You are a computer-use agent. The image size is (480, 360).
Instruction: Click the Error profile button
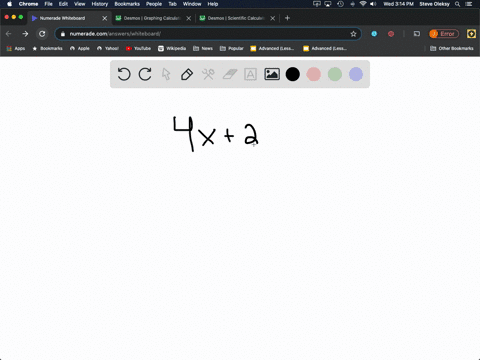click(444, 34)
